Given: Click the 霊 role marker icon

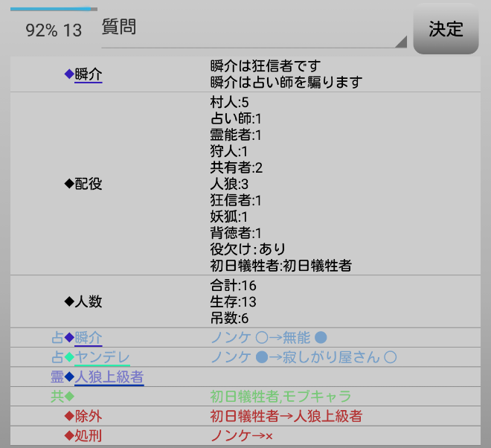Looking at the screenshot, I should click(x=57, y=377).
